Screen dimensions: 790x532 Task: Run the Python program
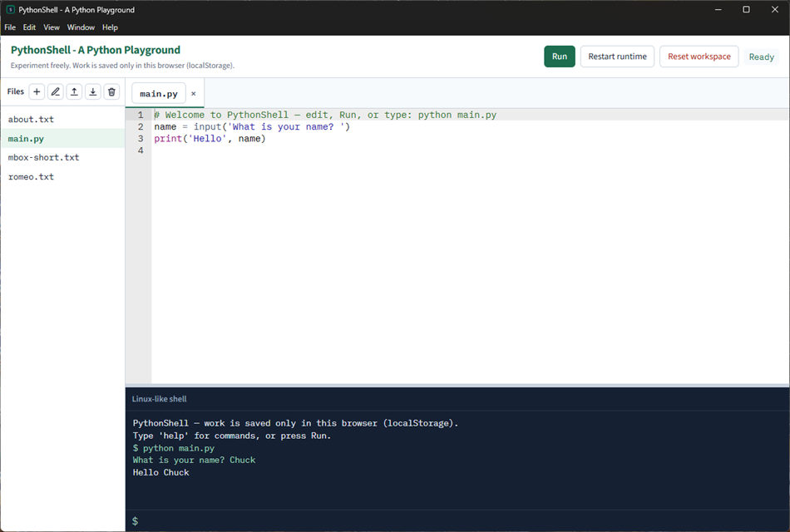560,57
